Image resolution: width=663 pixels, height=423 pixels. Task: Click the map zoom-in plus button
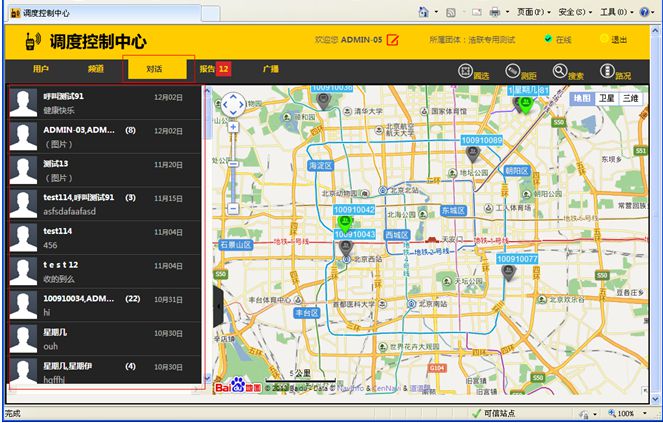[233, 126]
